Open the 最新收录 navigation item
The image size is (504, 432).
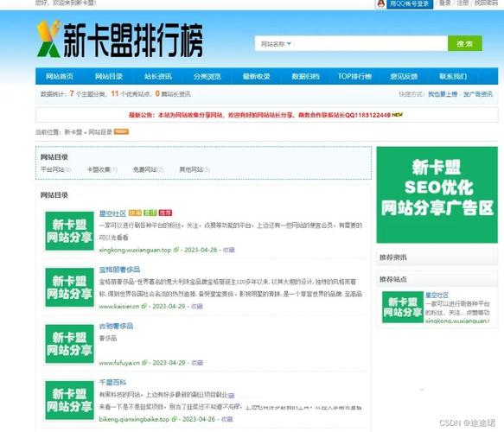(256, 76)
